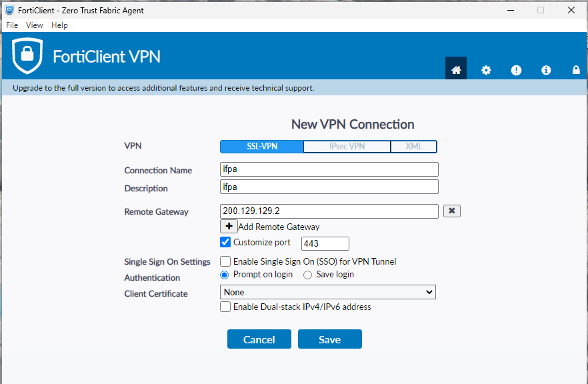This screenshot has width=588, height=384.
Task: Open the File menu
Action: point(12,25)
